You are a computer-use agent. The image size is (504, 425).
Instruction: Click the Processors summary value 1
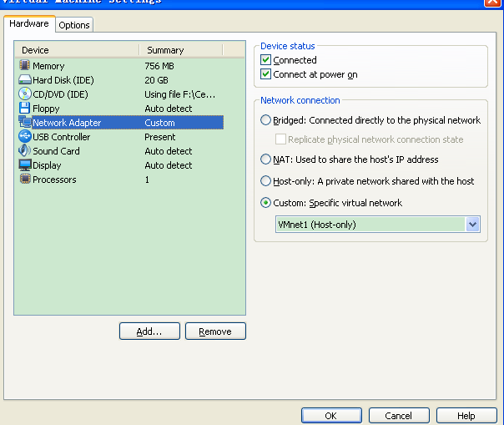tap(147, 180)
